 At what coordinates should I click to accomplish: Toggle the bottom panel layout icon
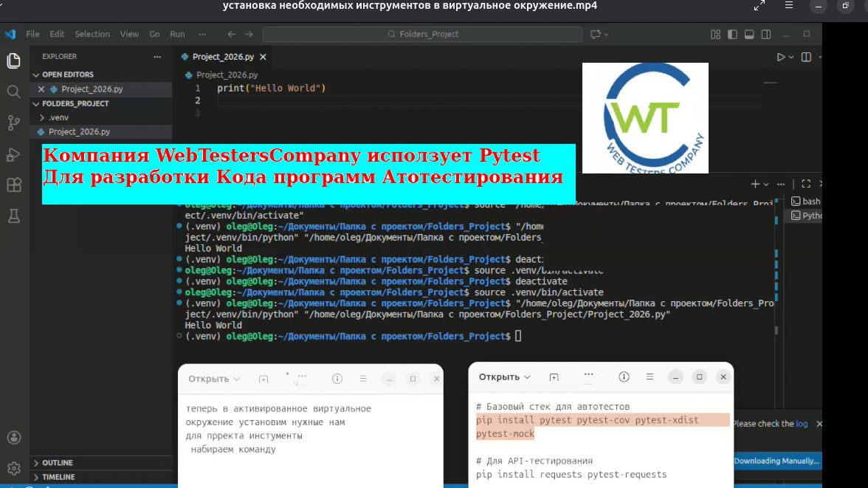749,35
